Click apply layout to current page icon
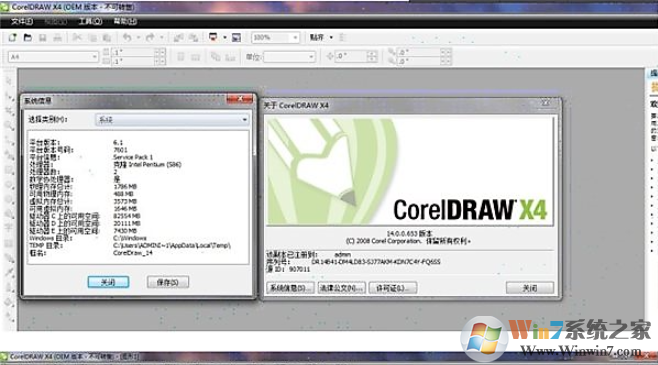This screenshot has width=658, height=365. coord(230,57)
